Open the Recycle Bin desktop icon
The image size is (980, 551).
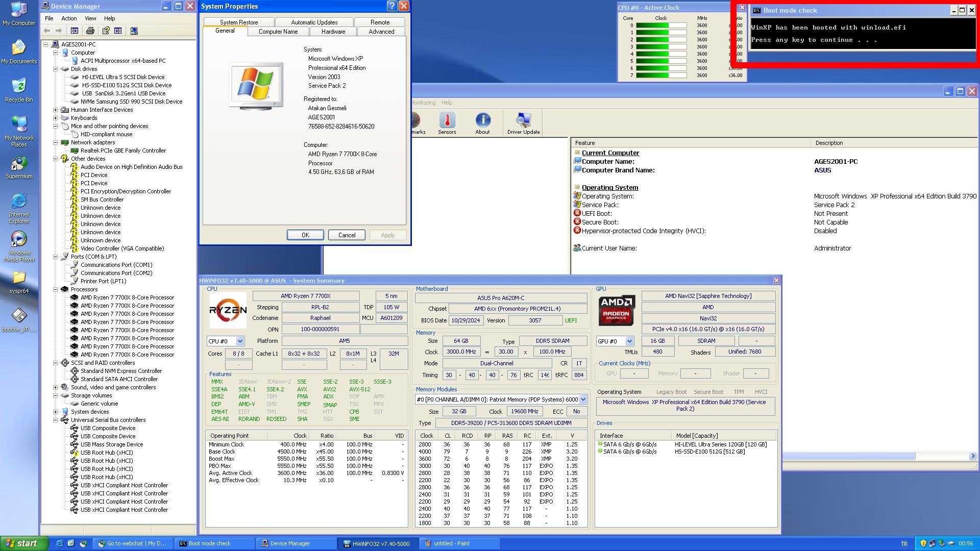[19, 90]
